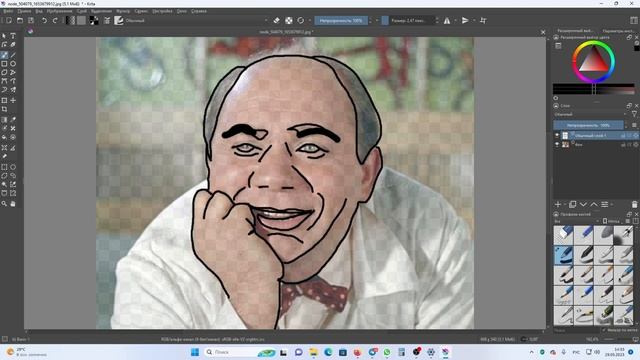Select the Gradient tool in the toolbox
640x360 pixels.
pos(4,120)
